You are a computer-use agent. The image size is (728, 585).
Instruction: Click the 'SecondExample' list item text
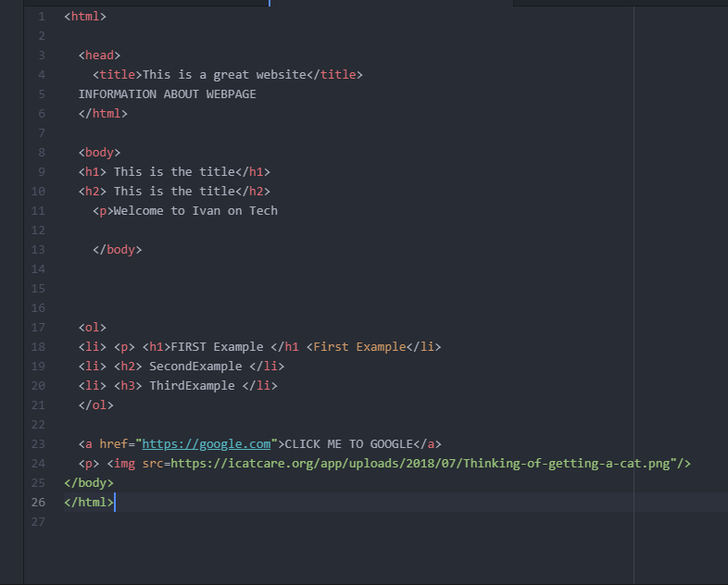click(x=195, y=367)
